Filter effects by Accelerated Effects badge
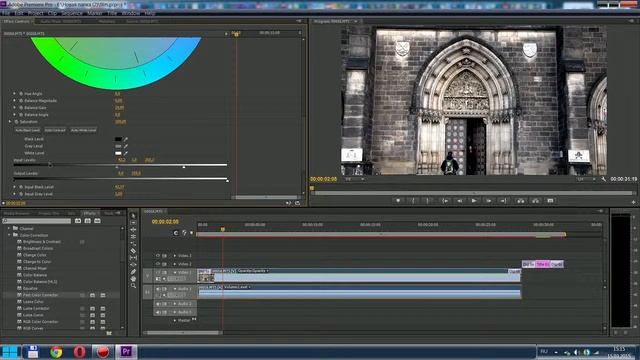This screenshot has height=360, width=640. [x=78, y=220]
